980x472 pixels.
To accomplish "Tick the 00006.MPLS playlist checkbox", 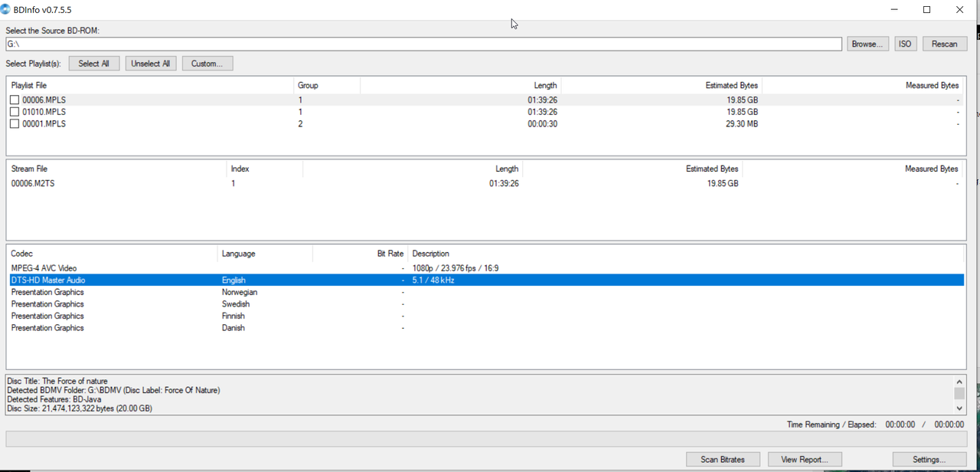I will [15, 100].
